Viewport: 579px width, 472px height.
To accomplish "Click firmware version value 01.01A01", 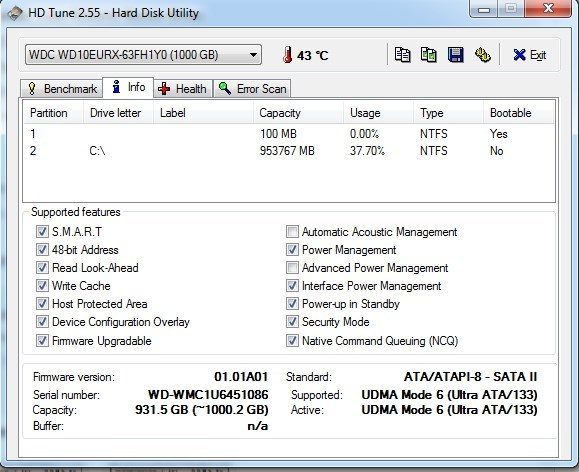I will (x=241, y=377).
